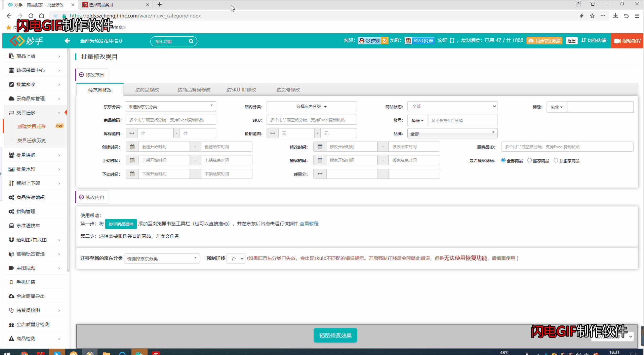The width and height of the screenshot is (644, 355).
Task: Open the 京东分类 dropdown
Action: [x=171, y=107]
